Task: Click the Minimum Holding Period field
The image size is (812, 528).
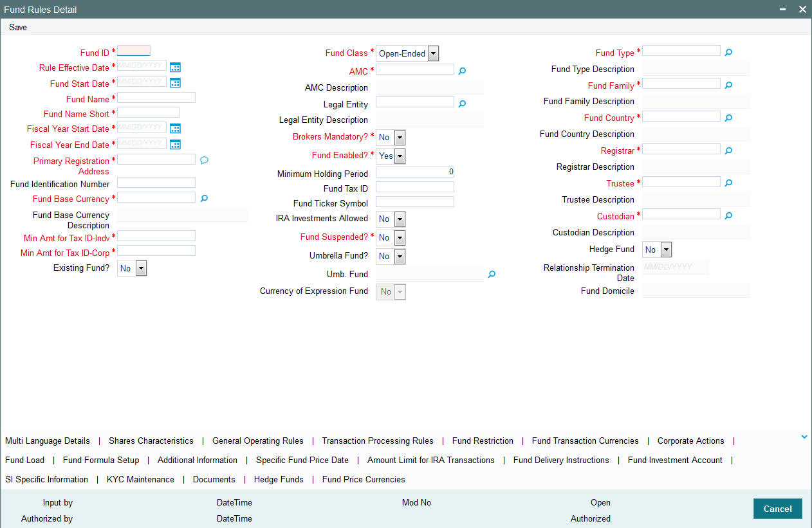Action: pyautogui.click(x=415, y=172)
